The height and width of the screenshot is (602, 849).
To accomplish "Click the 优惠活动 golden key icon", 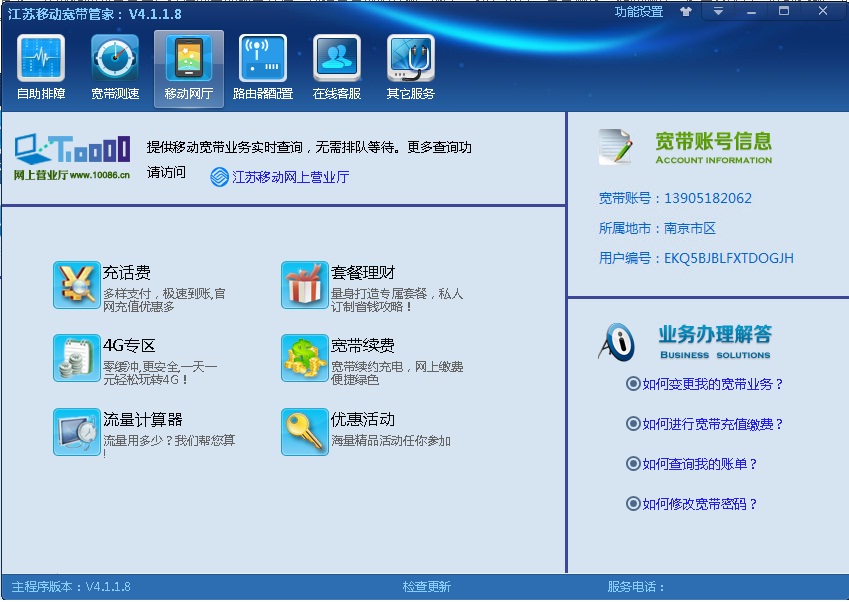I will (x=305, y=433).
